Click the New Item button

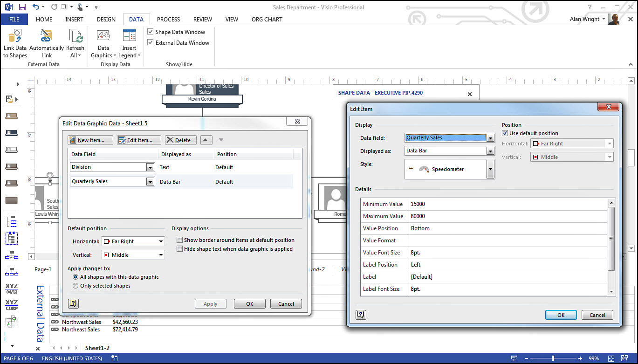(90, 140)
